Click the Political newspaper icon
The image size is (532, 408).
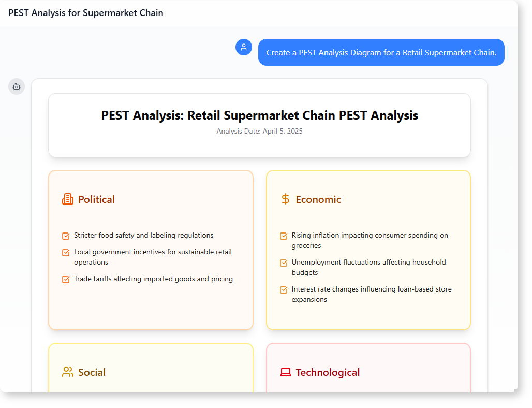(68, 199)
